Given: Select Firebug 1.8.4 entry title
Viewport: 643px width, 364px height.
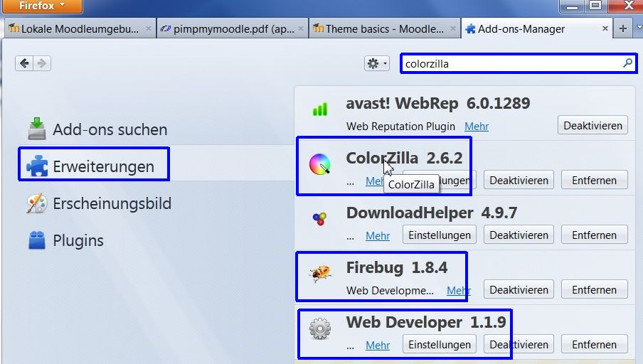Looking at the screenshot, I should [397, 268].
